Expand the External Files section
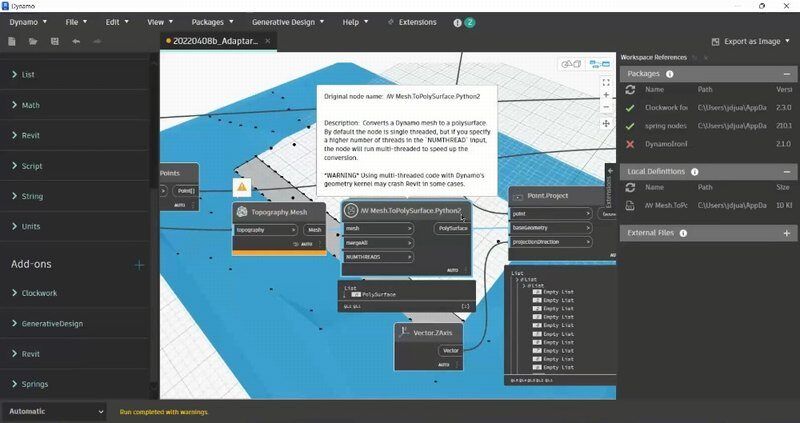This screenshot has width=800, height=423. point(787,232)
